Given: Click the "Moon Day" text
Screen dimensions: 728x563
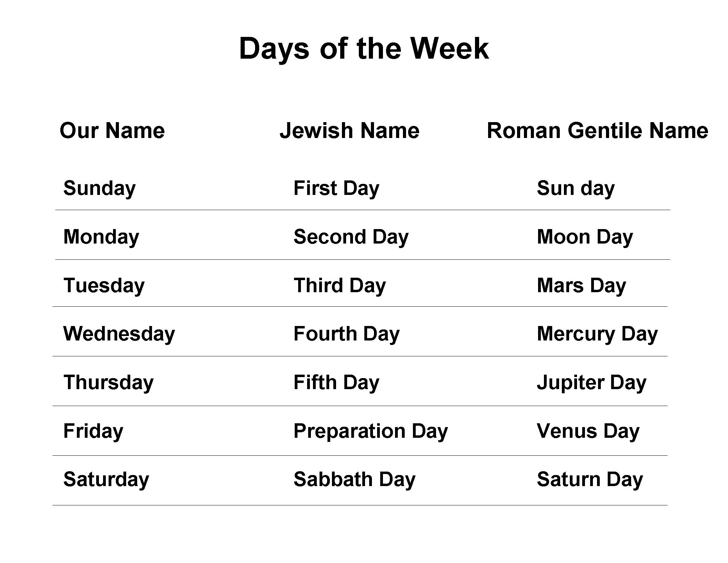Looking at the screenshot, I should [x=585, y=237].
